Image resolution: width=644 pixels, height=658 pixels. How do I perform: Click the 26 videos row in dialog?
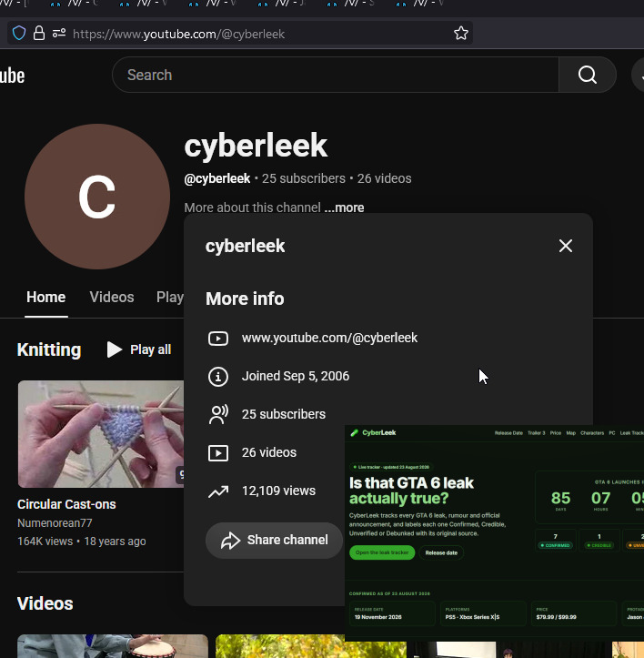point(269,452)
